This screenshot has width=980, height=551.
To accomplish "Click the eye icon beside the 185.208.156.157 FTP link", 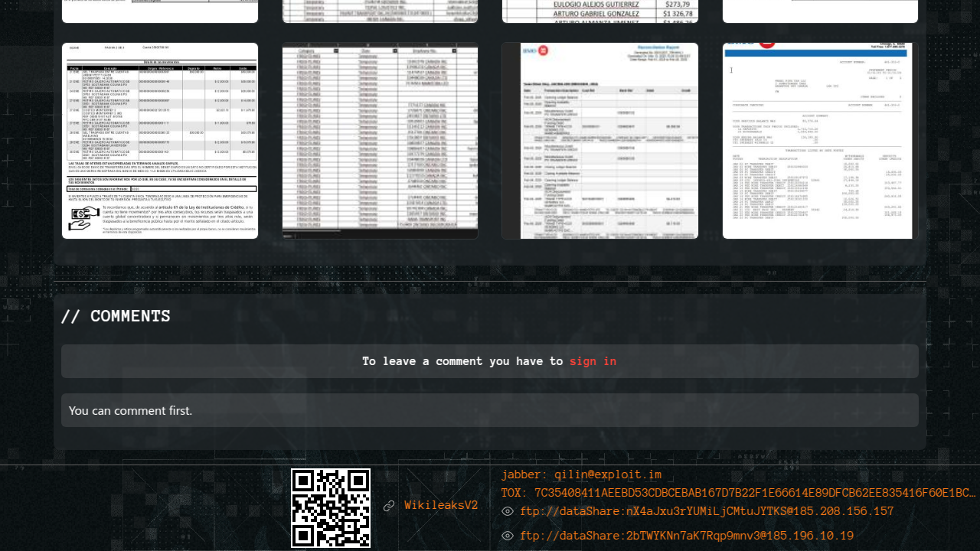I will (x=508, y=511).
